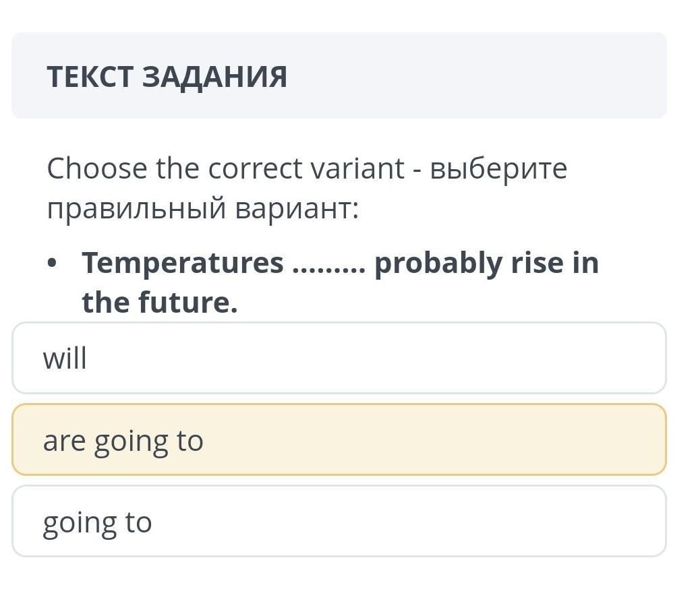This screenshot has width=694, height=616.
Task: Click the text label "are going to"
Action: (x=123, y=441)
